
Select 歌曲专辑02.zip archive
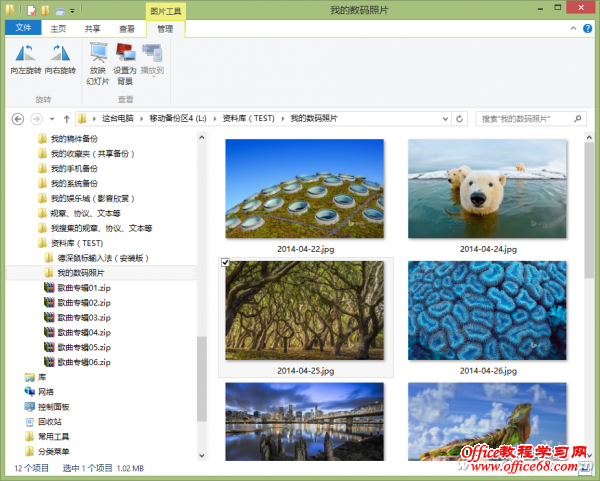point(78,303)
